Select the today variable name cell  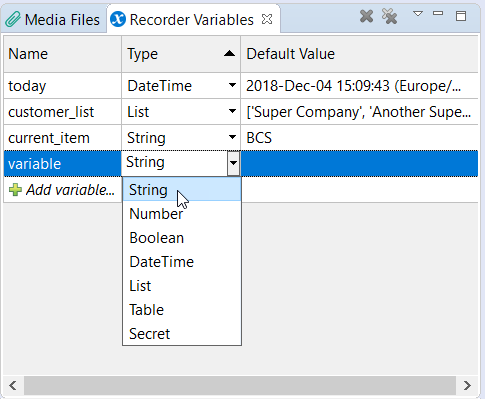63,86
